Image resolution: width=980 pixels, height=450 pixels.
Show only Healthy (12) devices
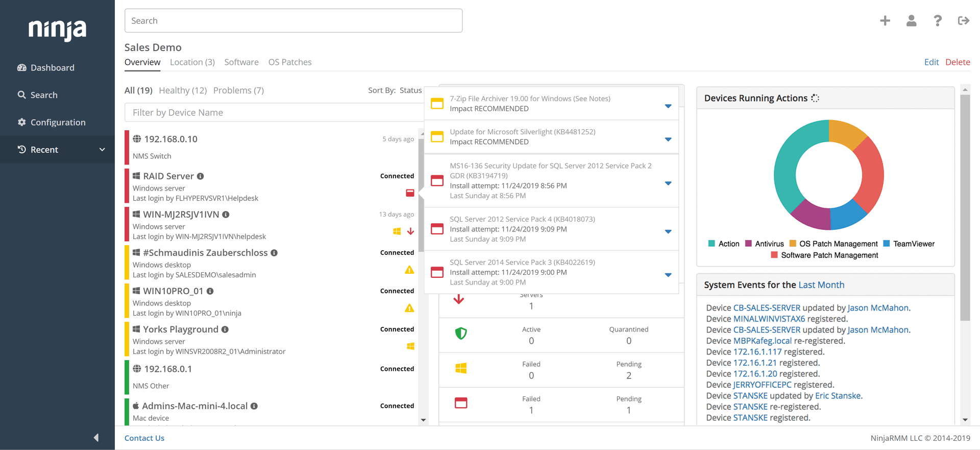(x=183, y=90)
